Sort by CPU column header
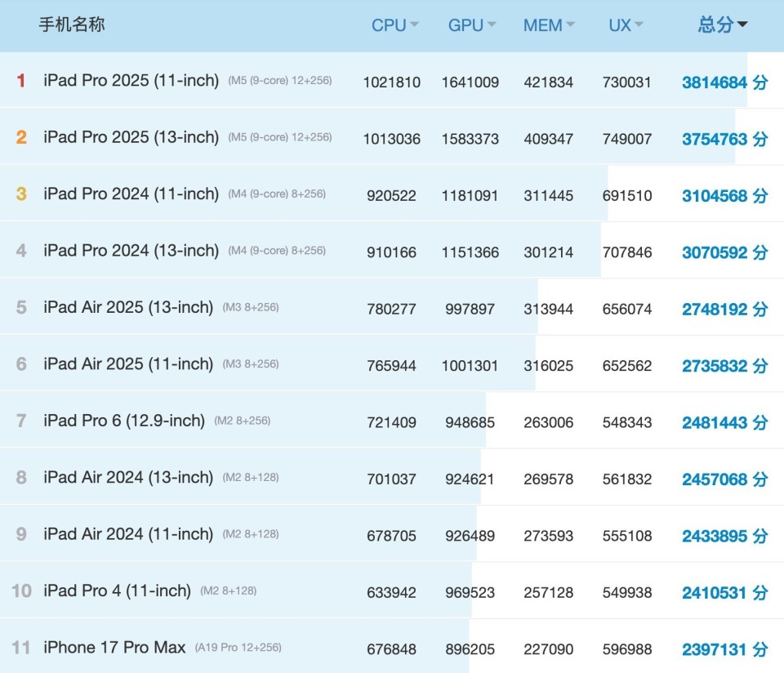 pyautogui.click(x=394, y=25)
